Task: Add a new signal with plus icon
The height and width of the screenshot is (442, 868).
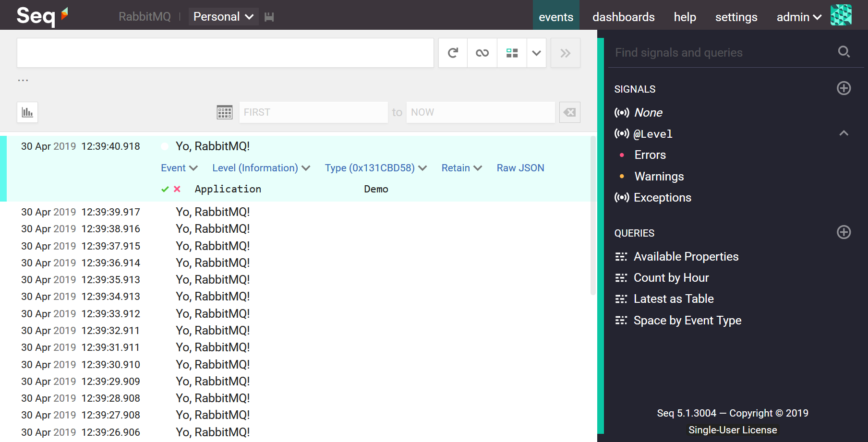Action: [x=844, y=88]
